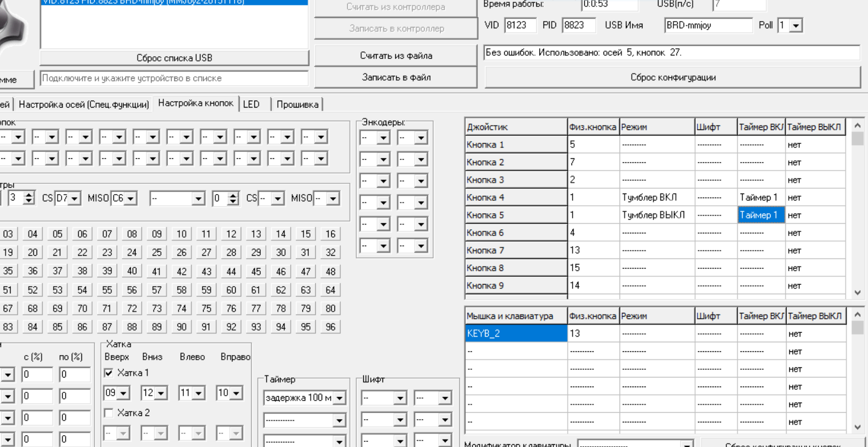
Task: Open the first encoder dropdown in Энкодеры group
Action: click(383, 138)
